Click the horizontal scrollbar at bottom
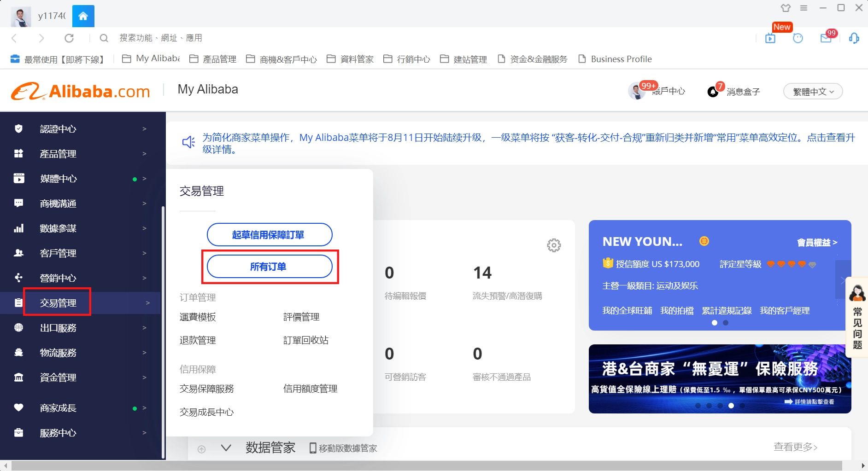Viewport: 868px width, 471px height. [x=427, y=465]
